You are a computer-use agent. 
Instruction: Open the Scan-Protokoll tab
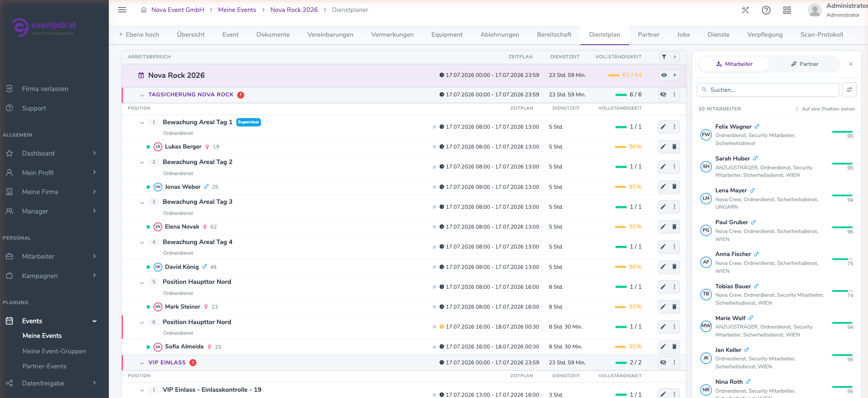point(822,34)
